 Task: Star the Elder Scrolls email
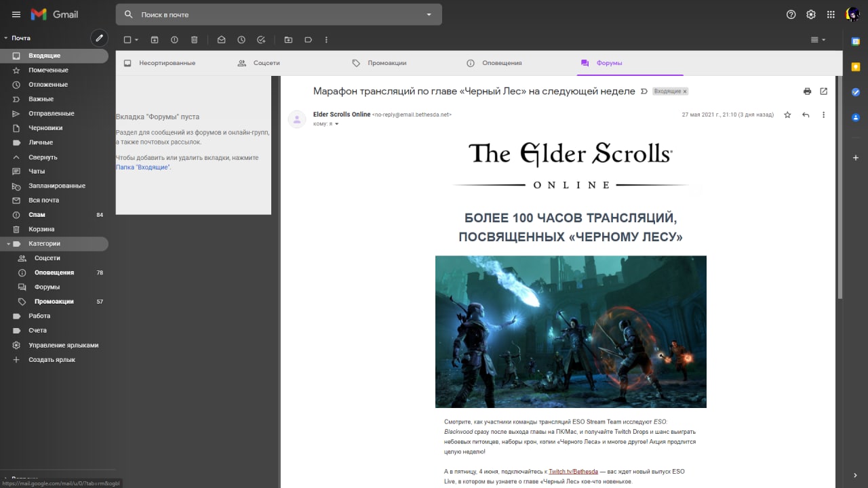coord(787,115)
